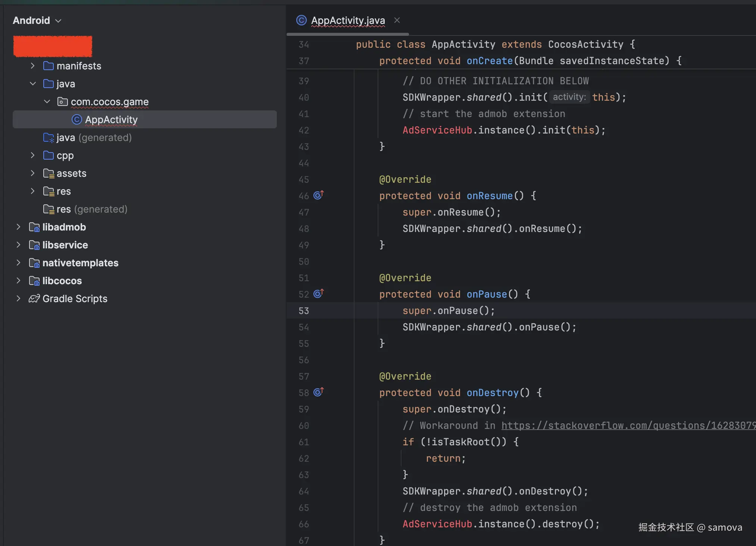Open the stackoverflow link in the comment
Viewport: 756px width, 546px height.
[x=628, y=426]
